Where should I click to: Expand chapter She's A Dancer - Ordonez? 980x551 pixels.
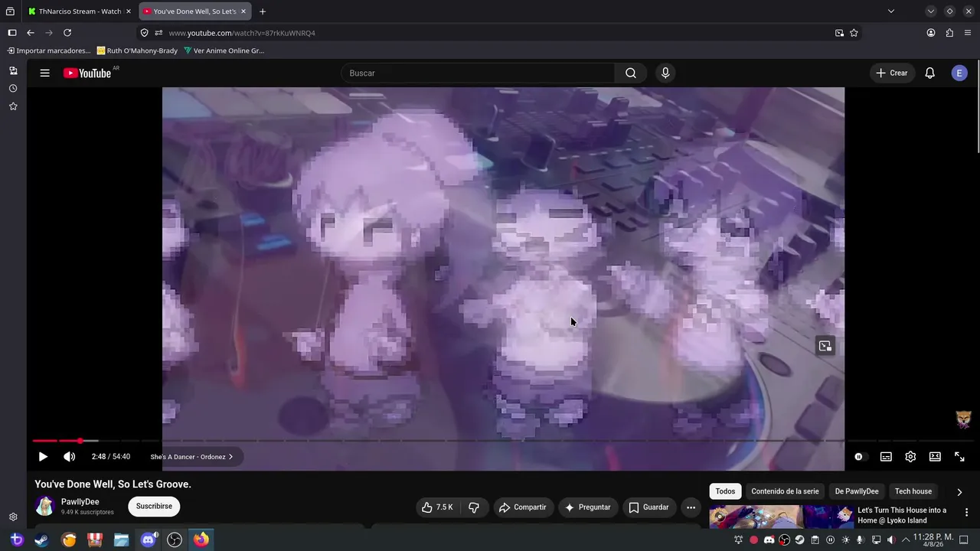(191, 457)
